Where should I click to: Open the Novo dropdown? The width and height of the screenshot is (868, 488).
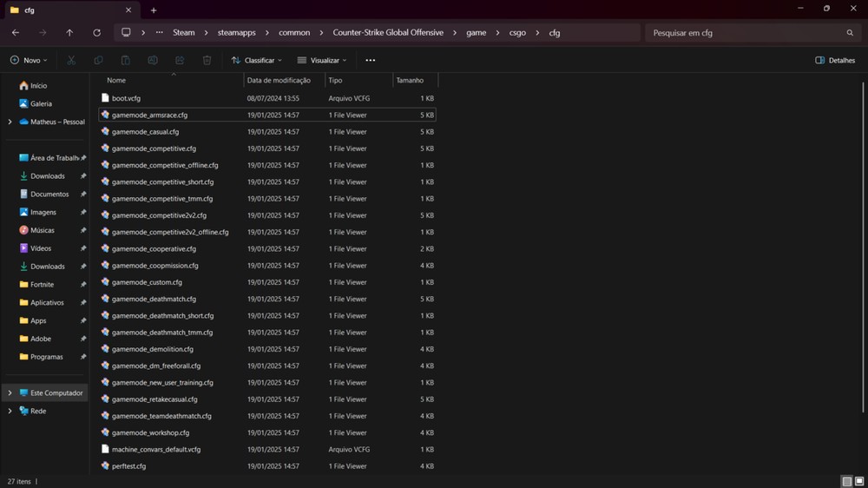tap(29, 61)
